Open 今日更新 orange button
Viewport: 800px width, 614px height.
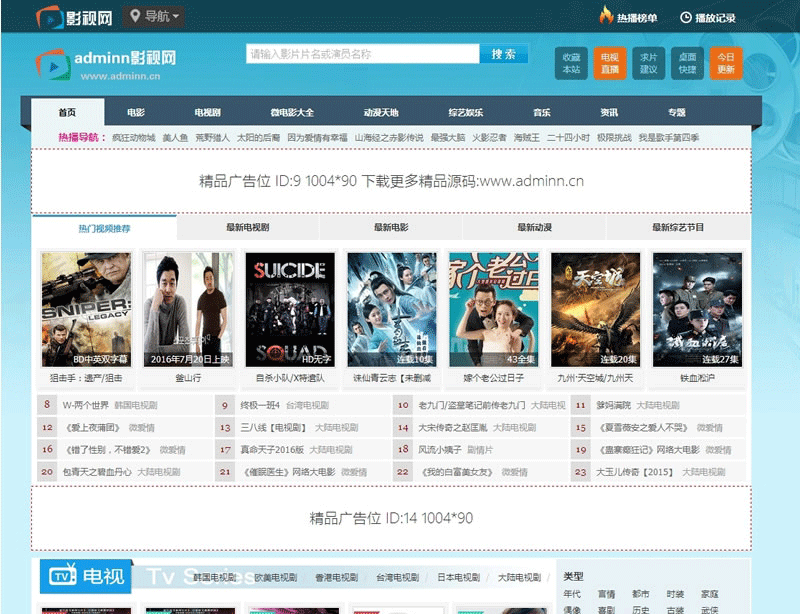[726, 63]
